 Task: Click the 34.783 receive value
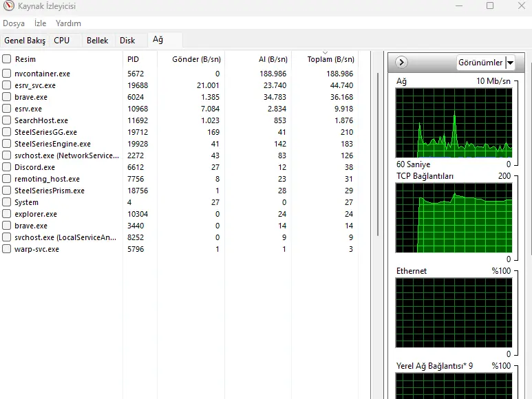click(x=275, y=97)
